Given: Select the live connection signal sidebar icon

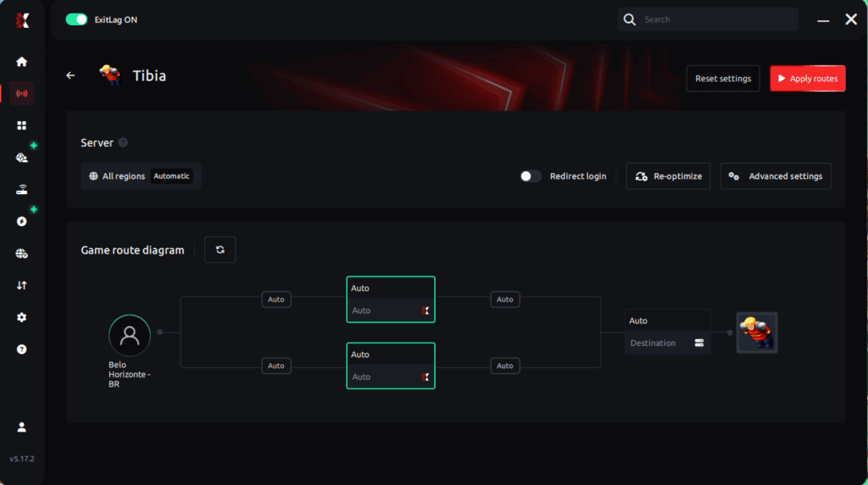Looking at the screenshot, I should click(x=21, y=93).
